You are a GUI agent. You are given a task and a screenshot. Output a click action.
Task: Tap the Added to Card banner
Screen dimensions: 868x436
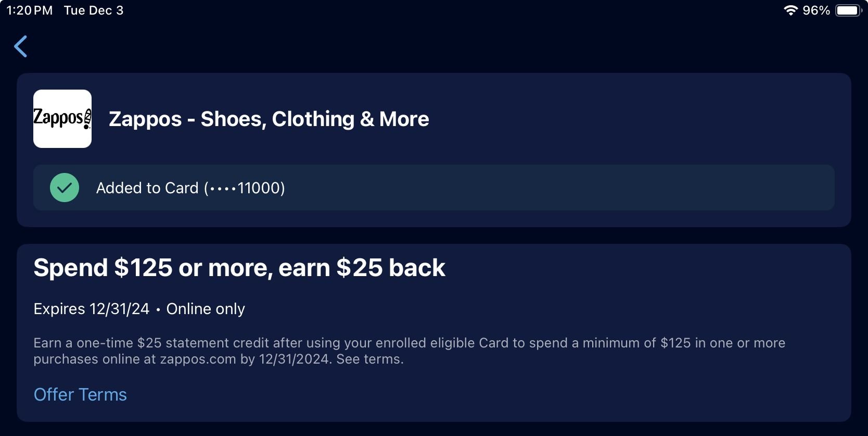(433, 188)
